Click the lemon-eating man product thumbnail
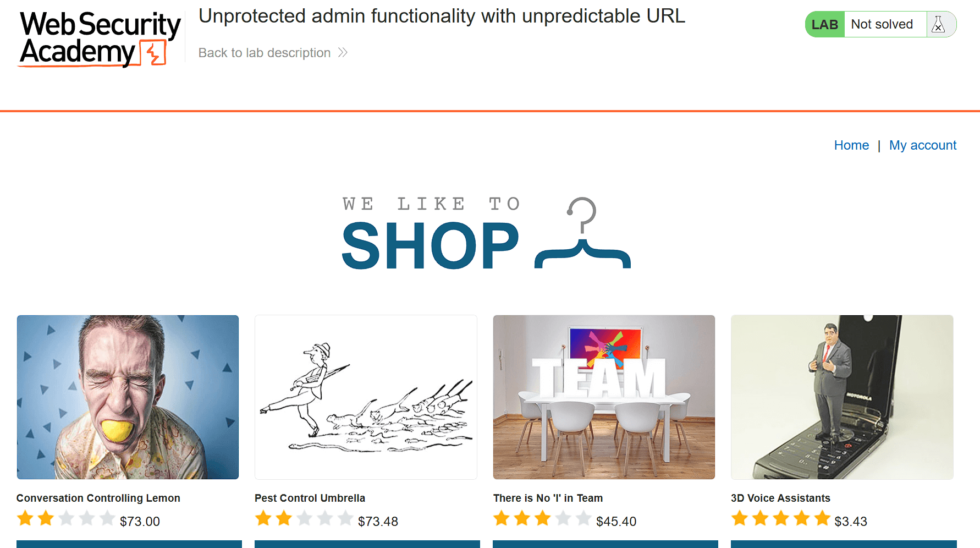The image size is (980, 548). [x=128, y=397]
